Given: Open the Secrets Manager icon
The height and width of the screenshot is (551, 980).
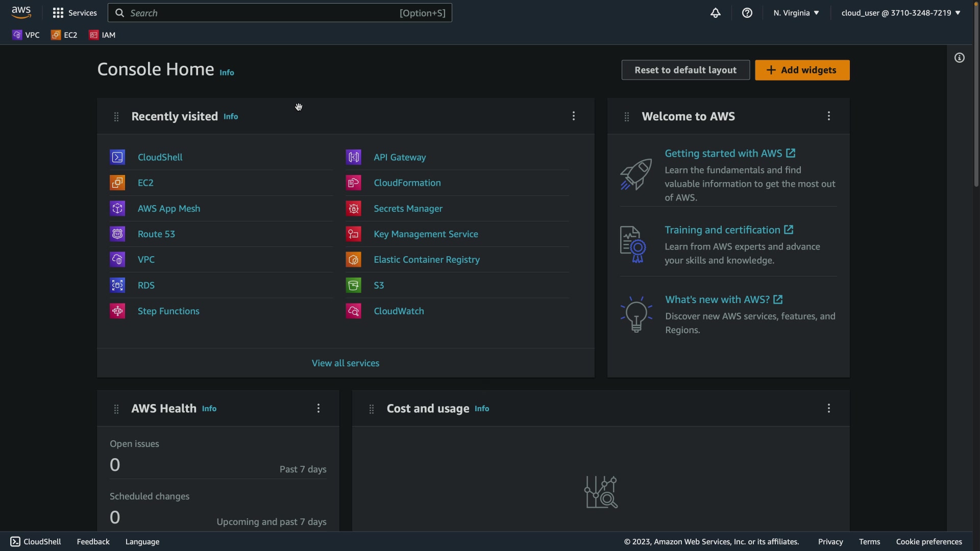Looking at the screenshot, I should pyautogui.click(x=353, y=209).
